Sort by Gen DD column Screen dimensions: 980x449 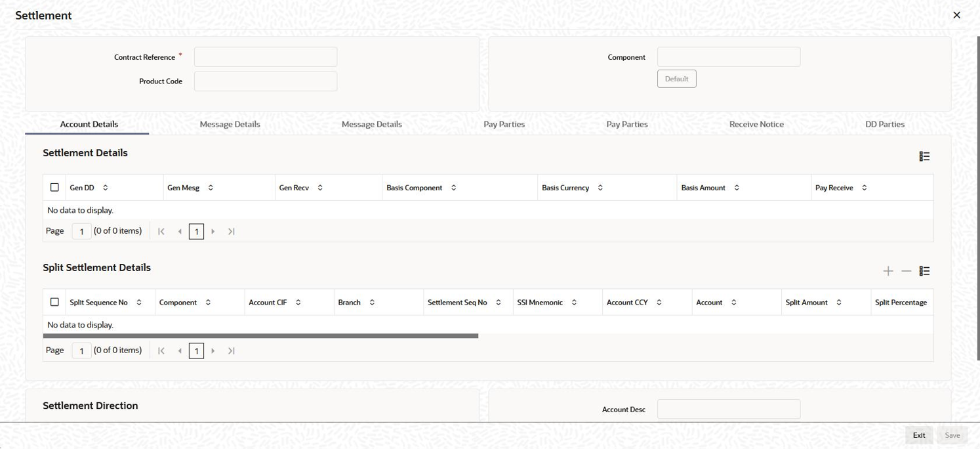pos(105,188)
